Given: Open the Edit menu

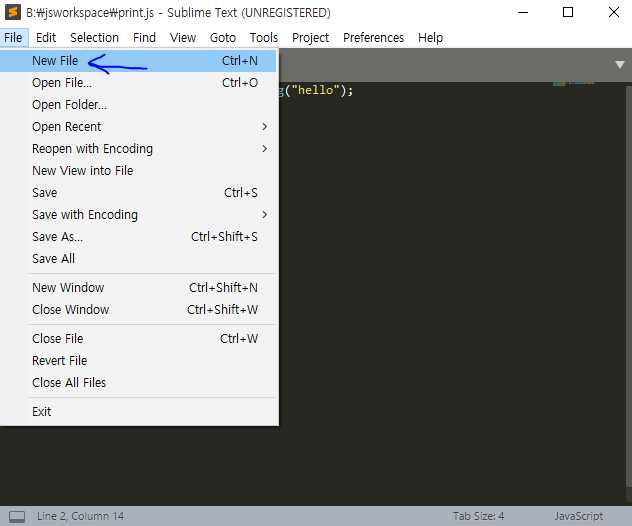Looking at the screenshot, I should [46, 37].
